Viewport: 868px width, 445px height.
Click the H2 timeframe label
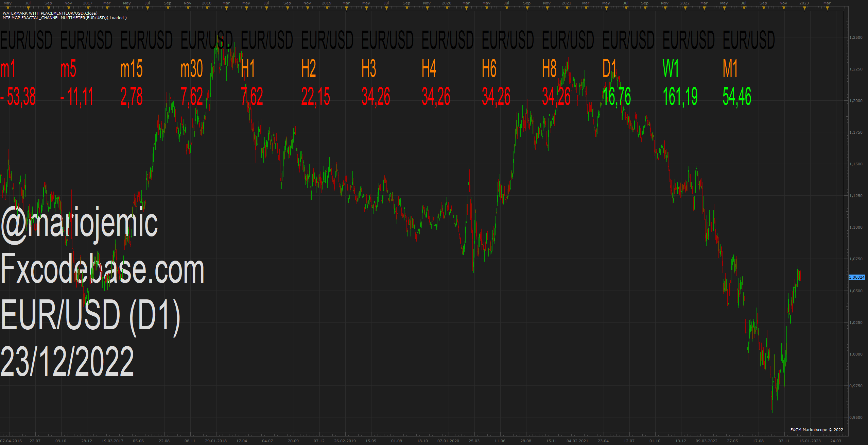[309, 69]
